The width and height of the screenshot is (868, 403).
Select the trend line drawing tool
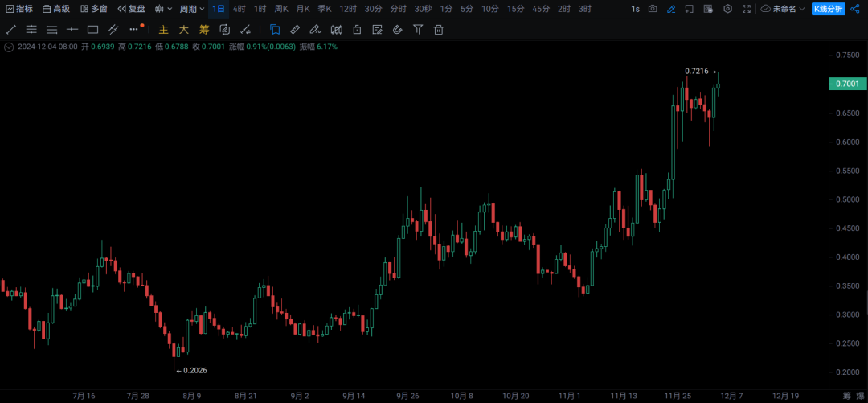(11, 30)
